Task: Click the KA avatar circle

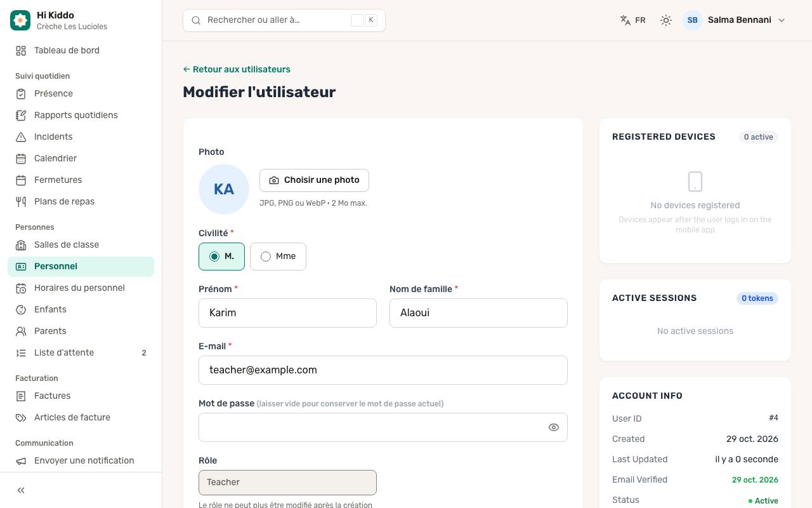Action: click(224, 189)
